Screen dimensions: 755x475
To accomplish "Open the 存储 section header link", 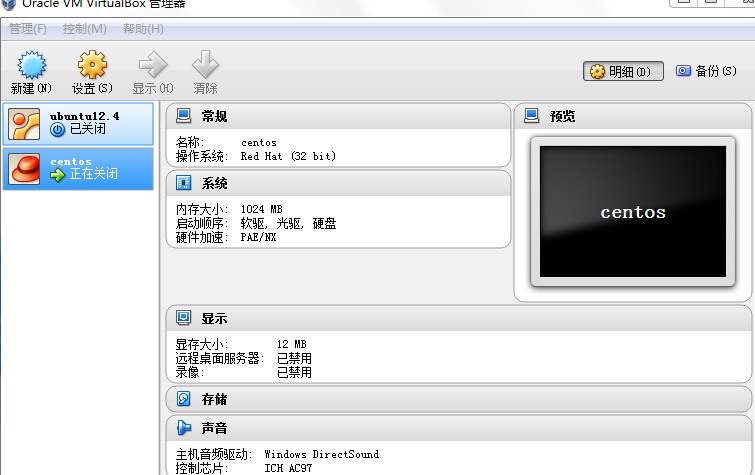I will (x=214, y=399).
